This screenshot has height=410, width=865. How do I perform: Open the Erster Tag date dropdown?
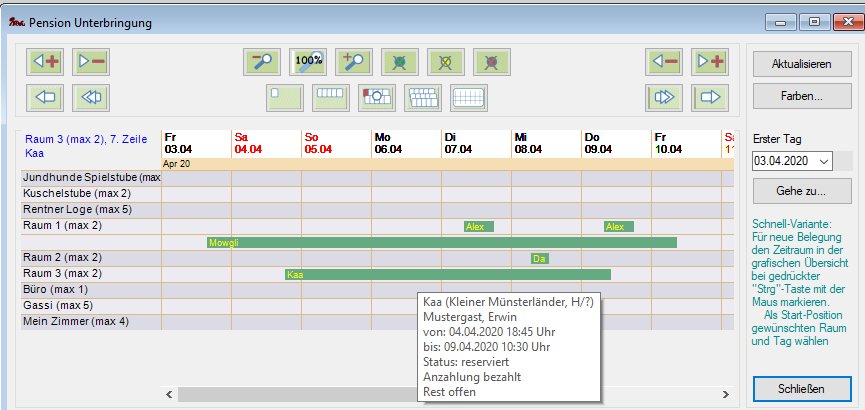[x=824, y=161]
